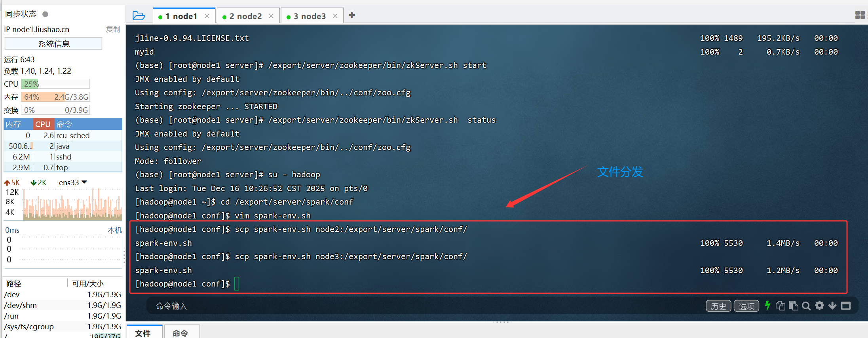Click the 运行 6:43 uptime text

19,59
